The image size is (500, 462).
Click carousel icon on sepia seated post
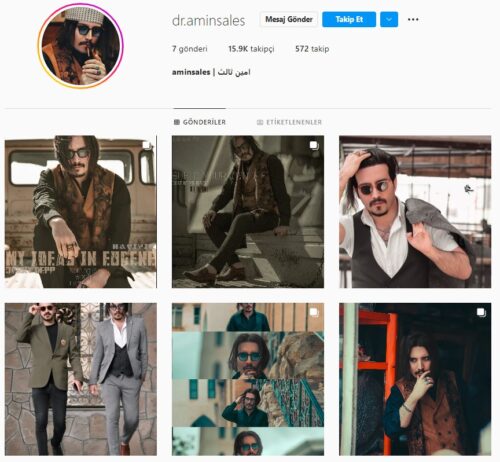314,145
